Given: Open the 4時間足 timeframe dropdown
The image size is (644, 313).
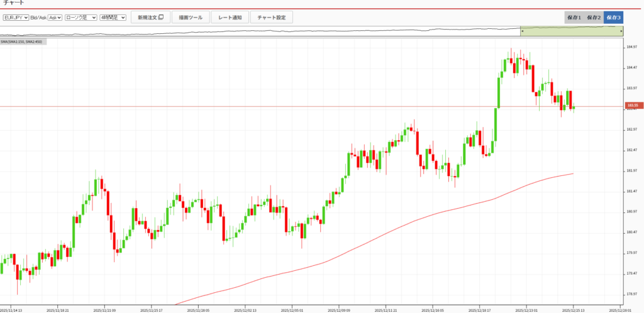Looking at the screenshot, I should (113, 18).
